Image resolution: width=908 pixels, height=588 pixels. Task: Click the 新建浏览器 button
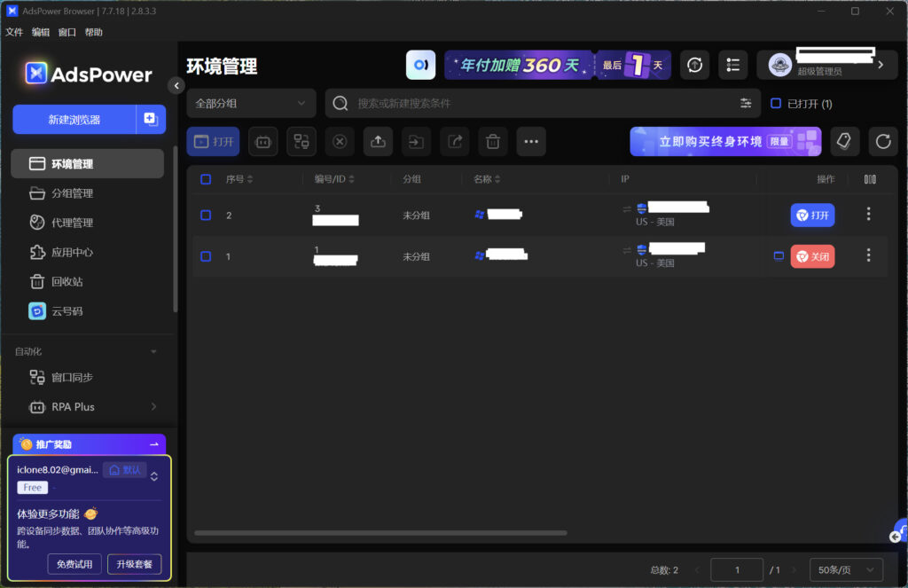[74, 120]
